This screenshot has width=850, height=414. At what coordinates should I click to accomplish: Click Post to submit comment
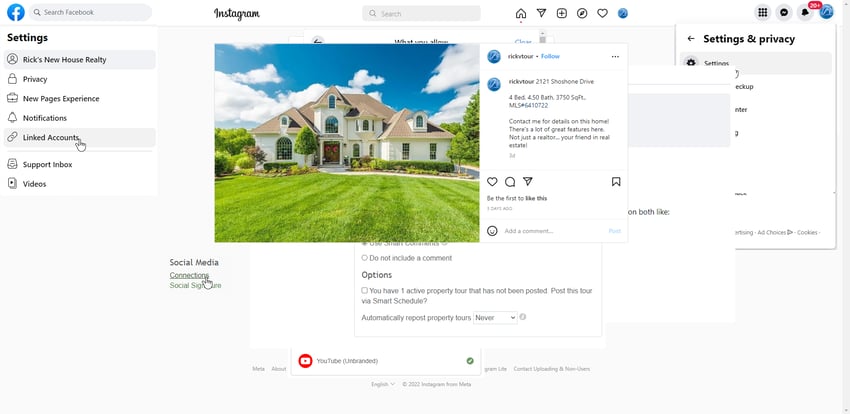(x=614, y=231)
